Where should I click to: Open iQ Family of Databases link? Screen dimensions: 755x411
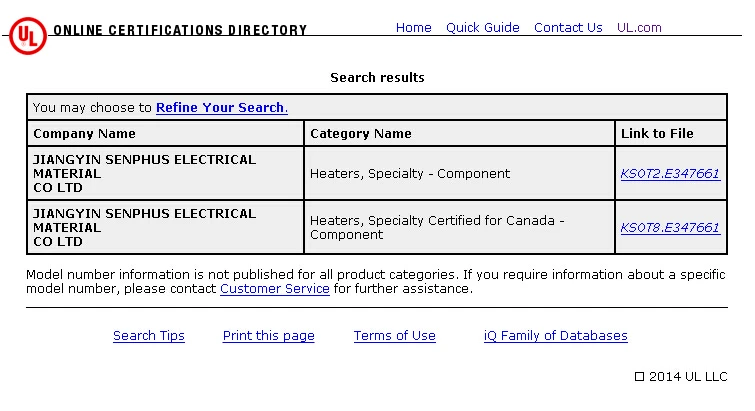tap(555, 336)
